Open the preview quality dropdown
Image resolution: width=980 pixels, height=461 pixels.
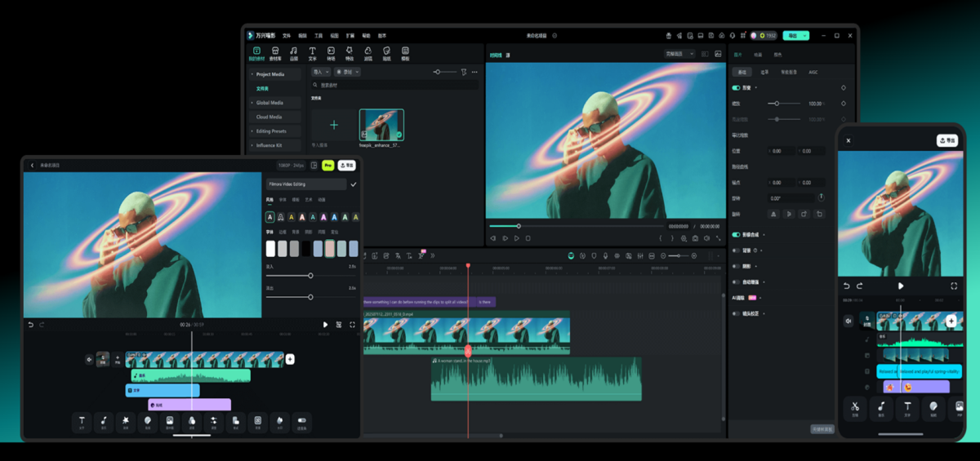679,54
